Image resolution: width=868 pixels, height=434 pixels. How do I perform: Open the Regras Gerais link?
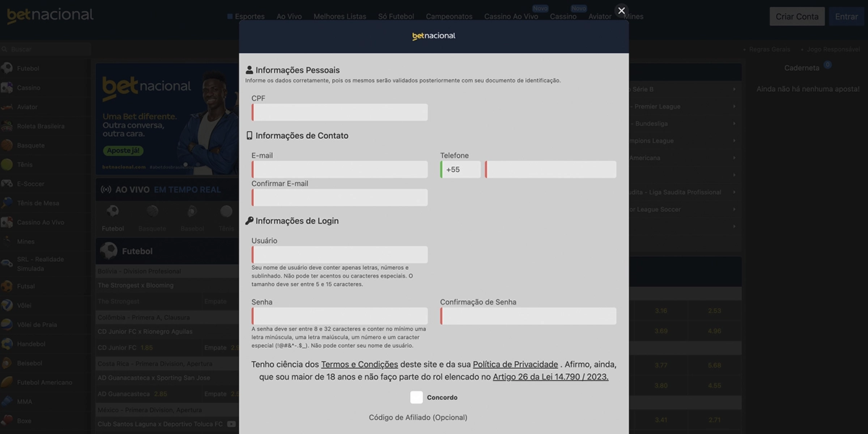coord(770,49)
